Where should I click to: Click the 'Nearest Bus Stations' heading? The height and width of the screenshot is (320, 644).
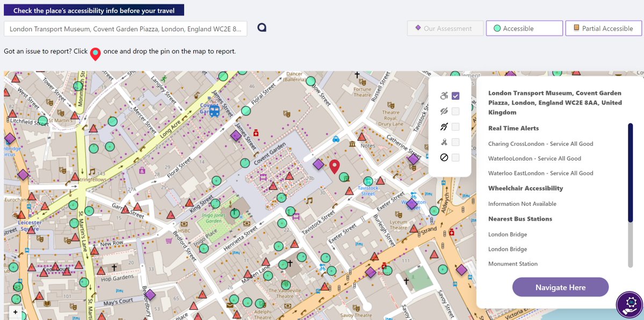pyautogui.click(x=520, y=219)
